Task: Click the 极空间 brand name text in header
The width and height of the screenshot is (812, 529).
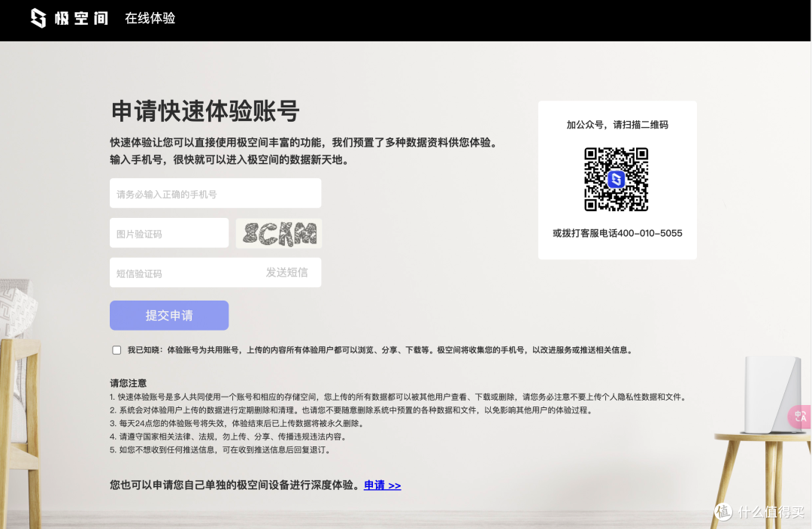Action: coord(81,19)
